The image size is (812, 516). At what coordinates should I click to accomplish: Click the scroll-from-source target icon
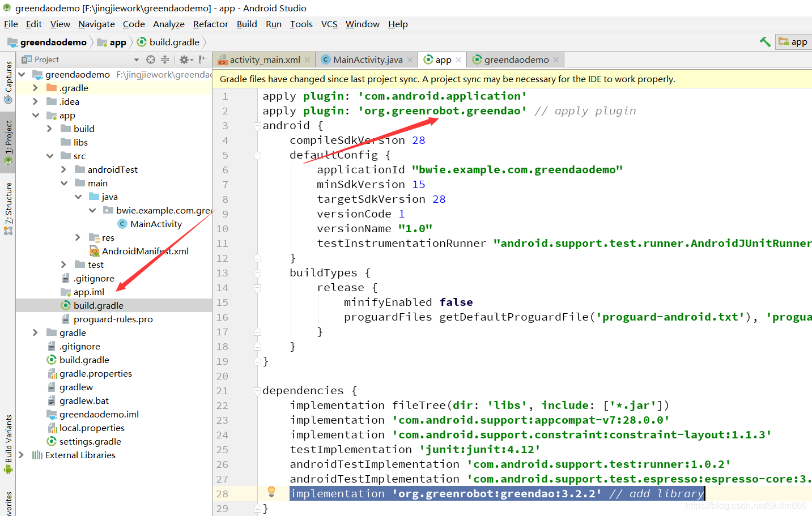point(151,59)
